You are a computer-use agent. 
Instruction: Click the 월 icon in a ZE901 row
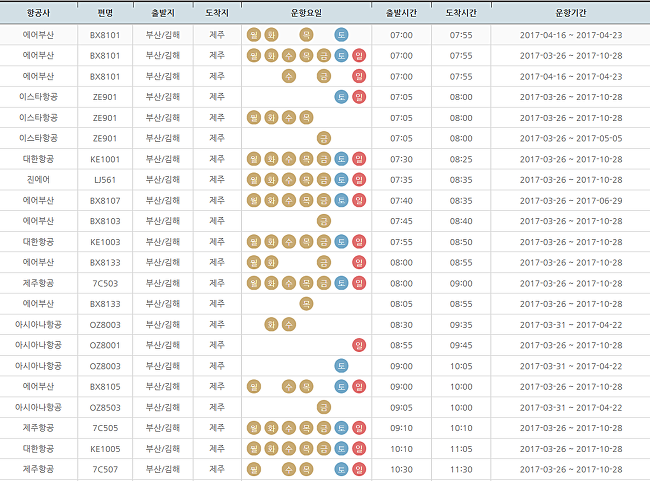(254, 118)
